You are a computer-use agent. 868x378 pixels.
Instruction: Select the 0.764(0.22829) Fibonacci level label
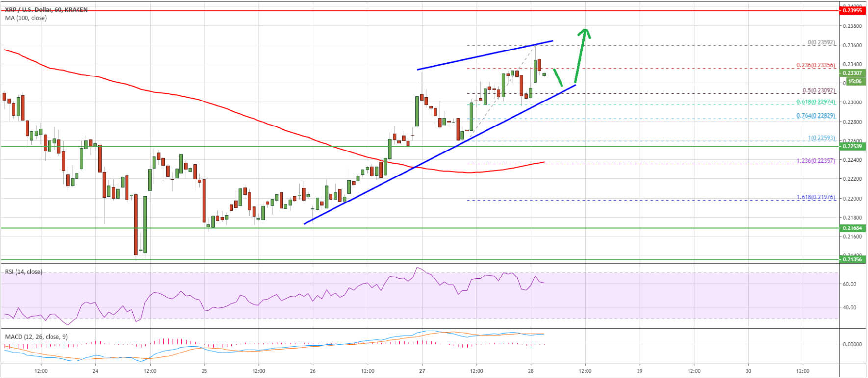tap(816, 116)
